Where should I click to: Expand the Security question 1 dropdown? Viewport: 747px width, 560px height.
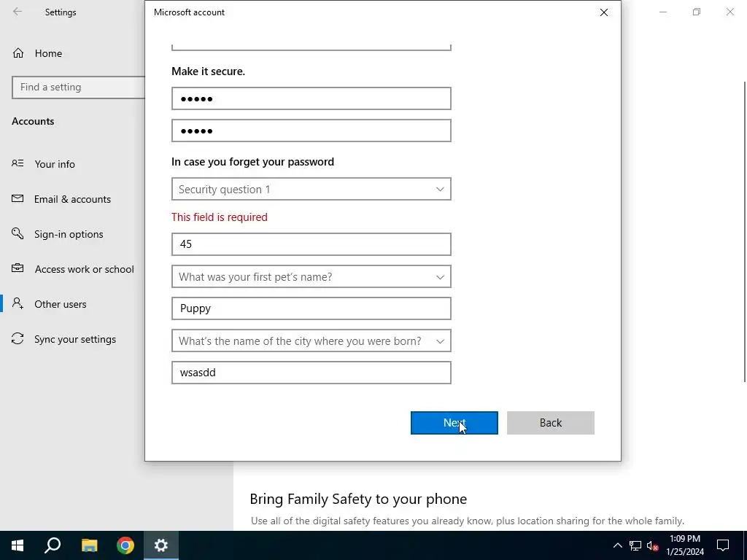(x=311, y=189)
